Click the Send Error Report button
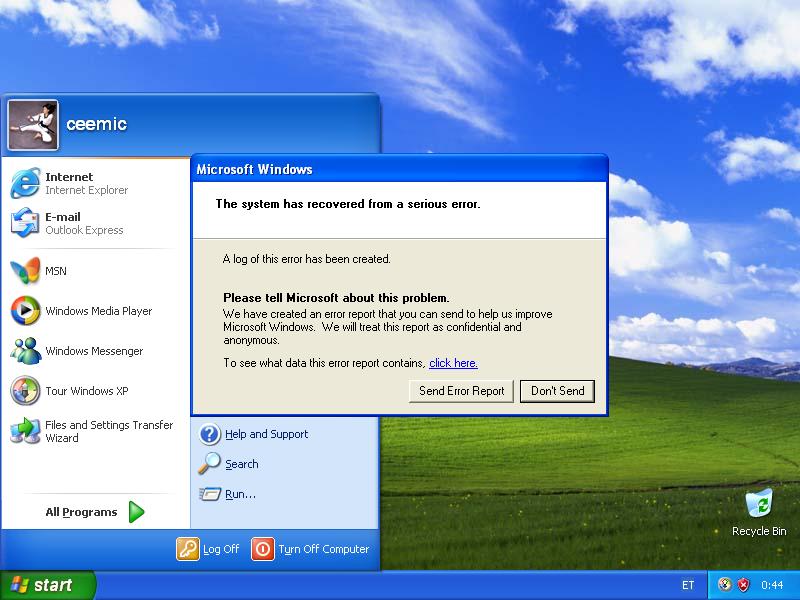Image resolution: width=800 pixels, height=600 pixels. (x=461, y=391)
